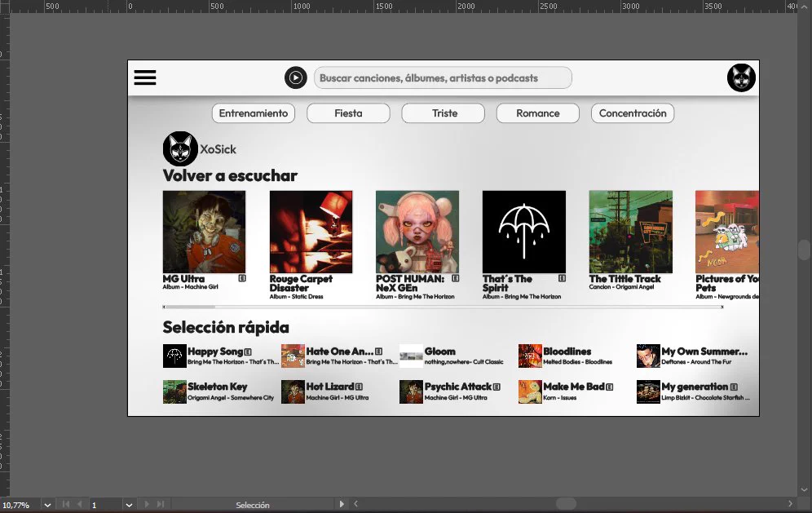Open The Tittle Track cover art
Screen dimensions: 812x513
[631, 232]
